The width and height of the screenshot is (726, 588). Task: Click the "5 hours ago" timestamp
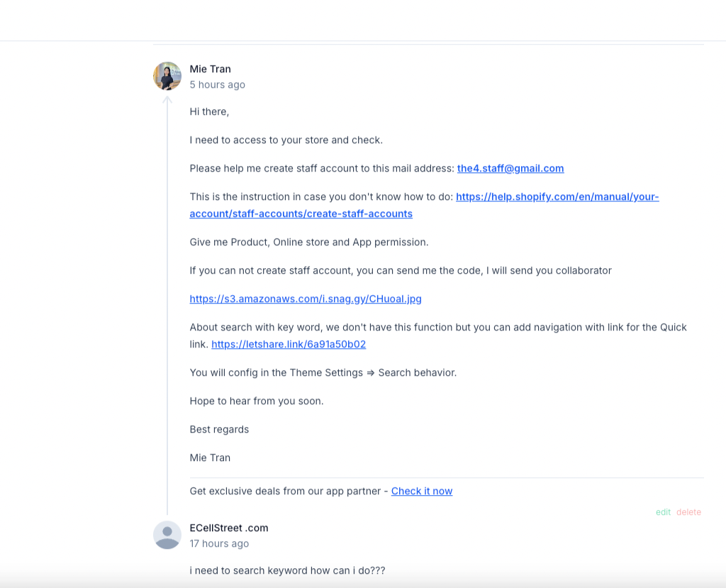(218, 84)
